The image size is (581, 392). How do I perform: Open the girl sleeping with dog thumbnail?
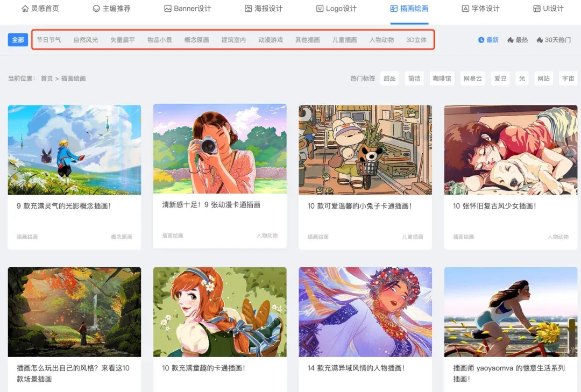511,149
